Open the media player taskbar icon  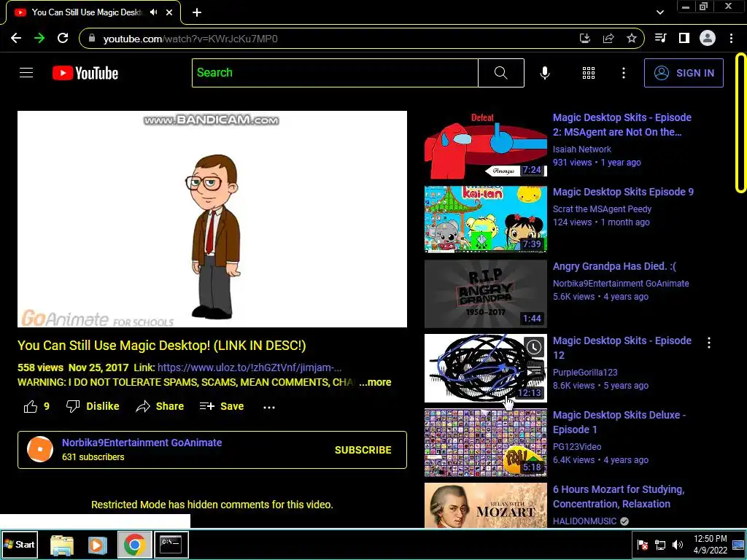[97, 545]
